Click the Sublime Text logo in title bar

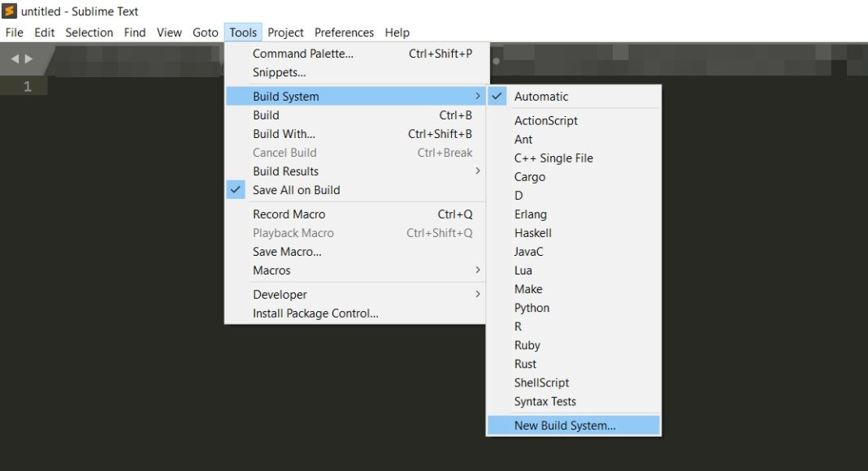point(7,11)
